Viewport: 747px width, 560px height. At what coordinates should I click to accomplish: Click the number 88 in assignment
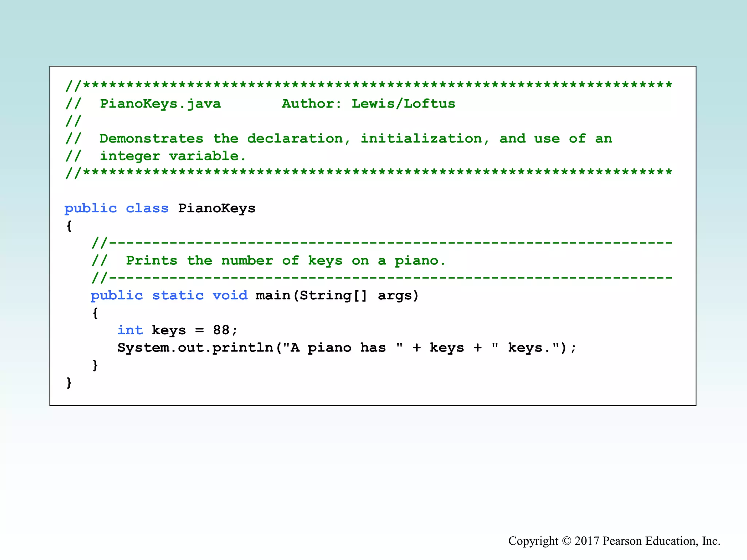(221, 330)
